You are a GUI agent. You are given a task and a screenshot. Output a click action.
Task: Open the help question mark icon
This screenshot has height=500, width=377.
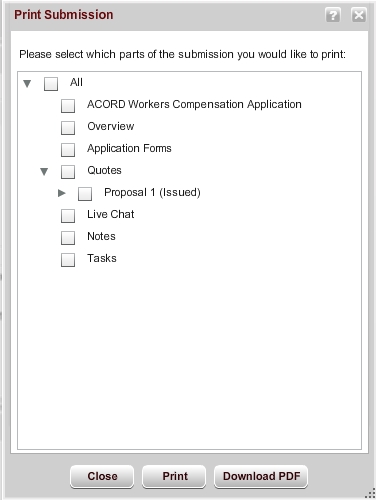333,15
